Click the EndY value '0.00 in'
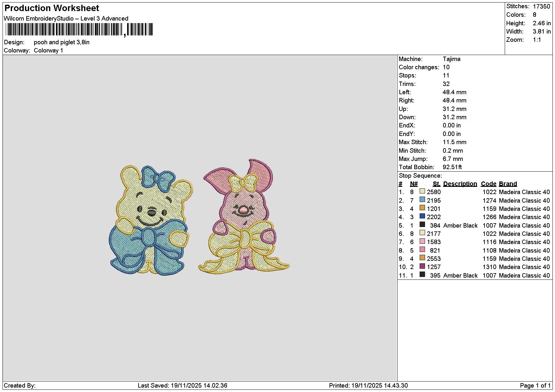This screenshot has width=555, height=392. click(452, 134)
